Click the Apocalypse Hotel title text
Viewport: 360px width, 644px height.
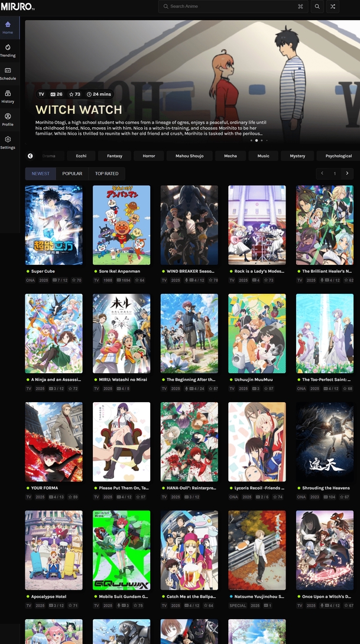(x=48, y=597)
